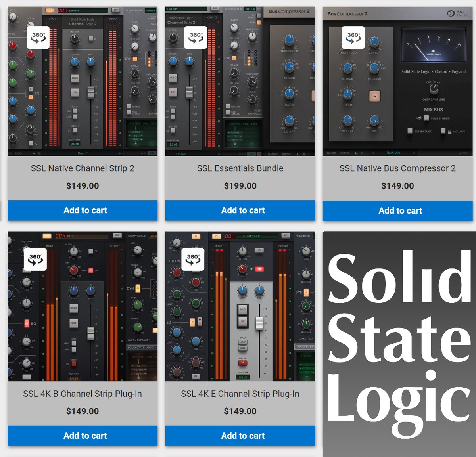Image resolution: width=476 pixels, height=457 pixels.
Task: Open 360 view for SSL Native Bus Compressor 2
Action: tap(353, 38)
